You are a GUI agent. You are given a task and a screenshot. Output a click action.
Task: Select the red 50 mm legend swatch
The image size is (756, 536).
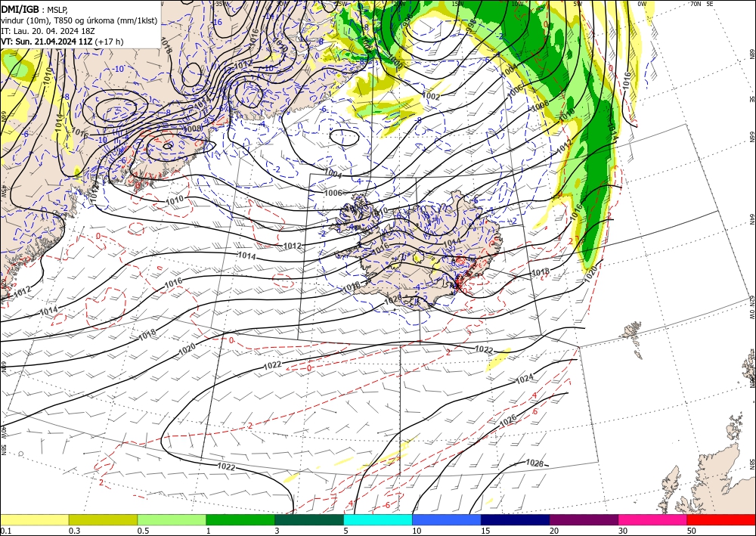[721, 519]
